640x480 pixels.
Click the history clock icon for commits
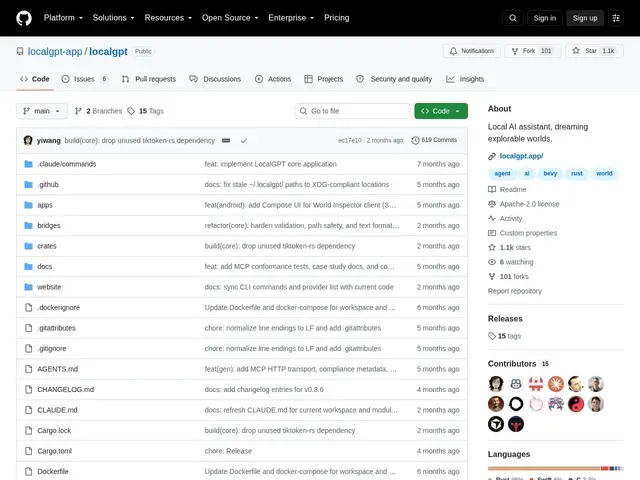415,140
